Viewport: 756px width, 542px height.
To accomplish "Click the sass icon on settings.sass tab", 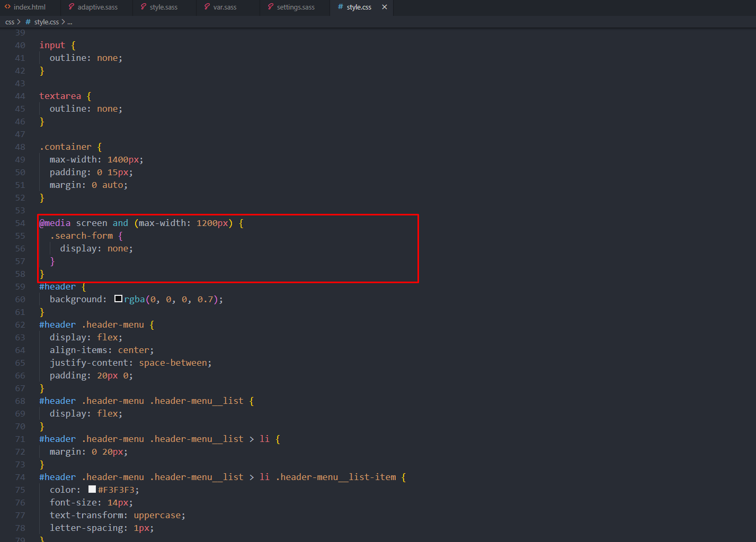I will pyautogui.click(x=271, y=7).
